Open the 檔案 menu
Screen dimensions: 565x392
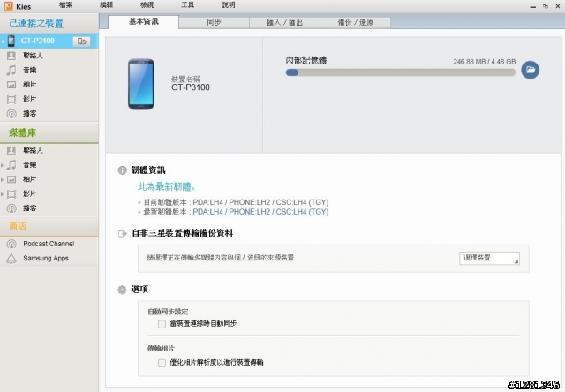click(x=66, y=5)
